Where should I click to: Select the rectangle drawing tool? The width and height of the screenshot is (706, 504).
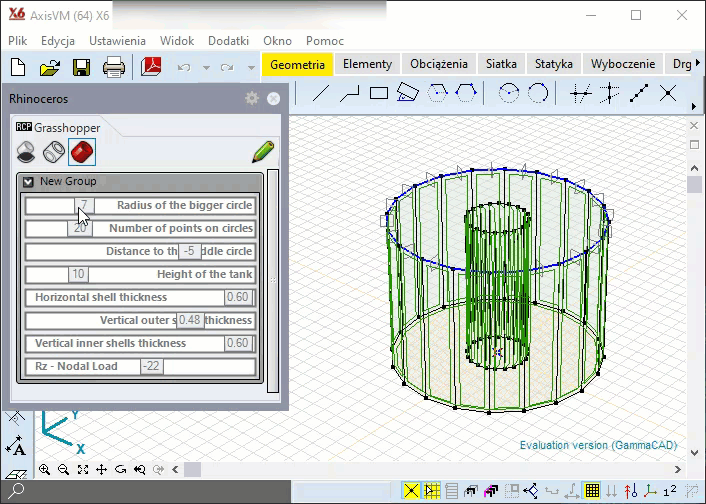pyautogui.click(x=378, y=94)
